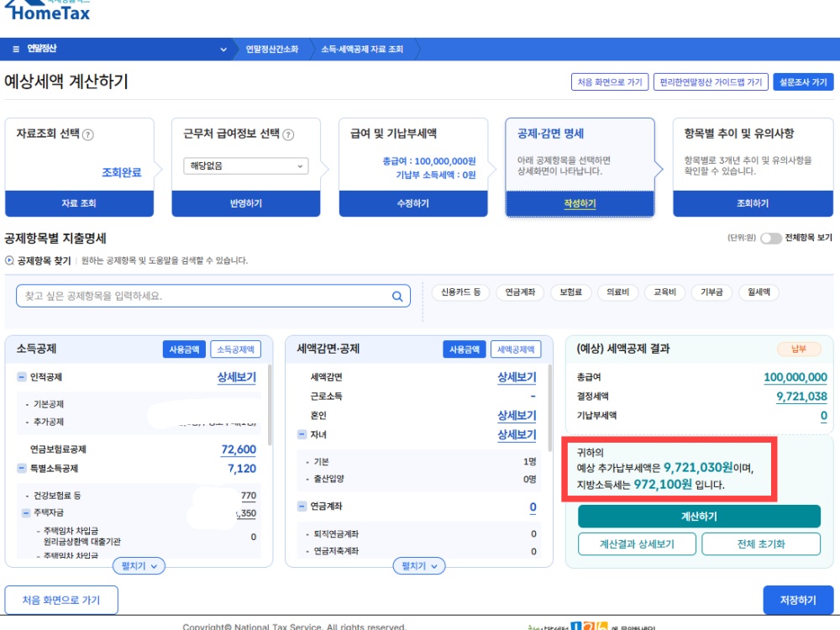This screenshot has height=630, width=840.
Task: Click the 설문조사 가기 button
Action: click(x=803, y=82)
